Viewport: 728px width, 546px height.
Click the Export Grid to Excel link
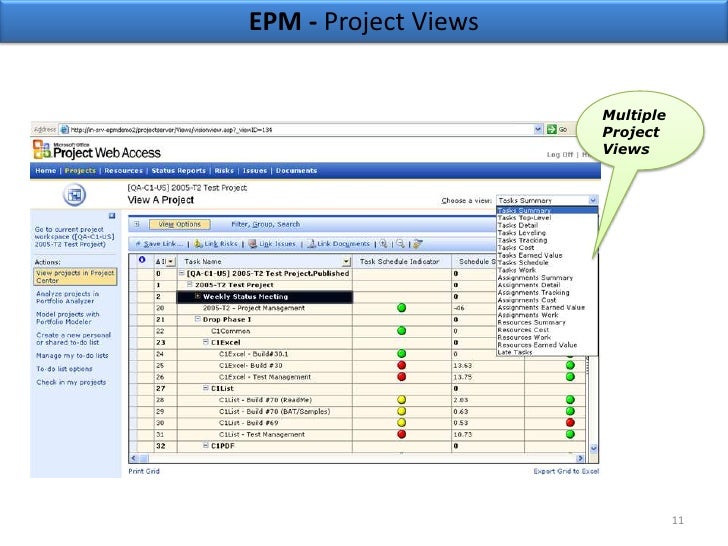click(x=566, y=471)
